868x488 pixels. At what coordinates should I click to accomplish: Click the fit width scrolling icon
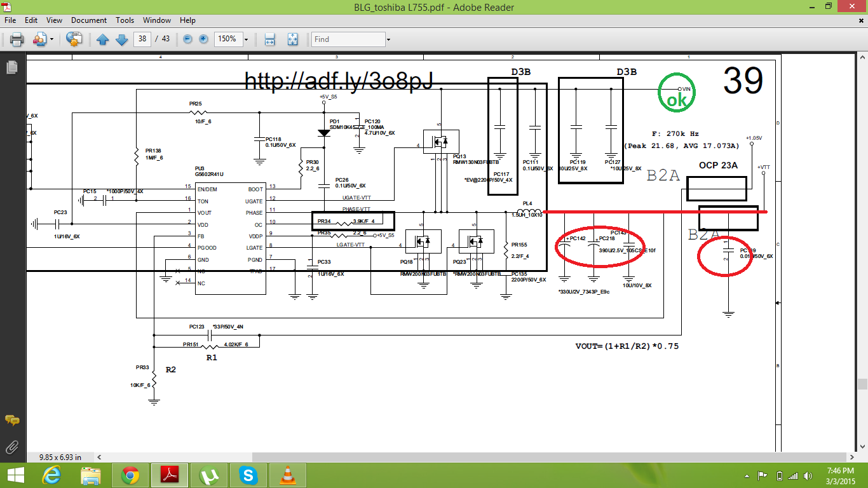pyautogui.click(x=269, y=39)
